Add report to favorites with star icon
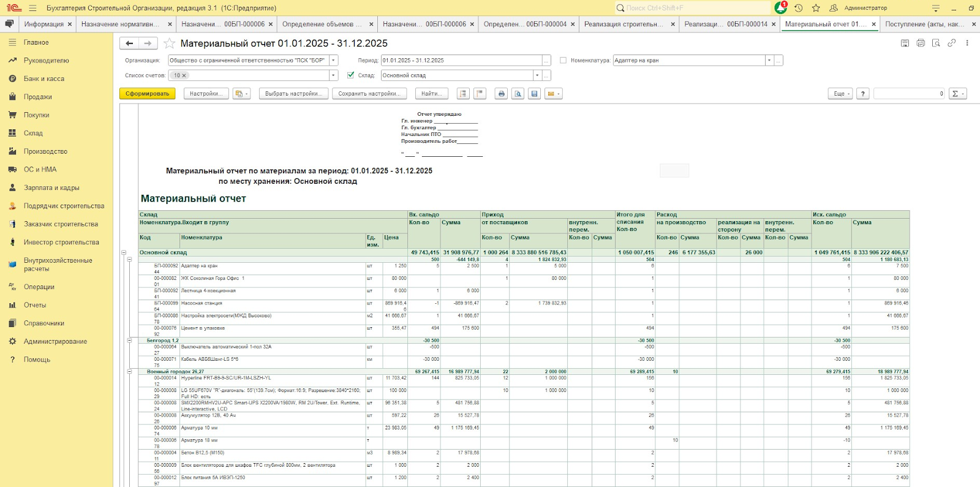980x487 pixels. point(170,43)
